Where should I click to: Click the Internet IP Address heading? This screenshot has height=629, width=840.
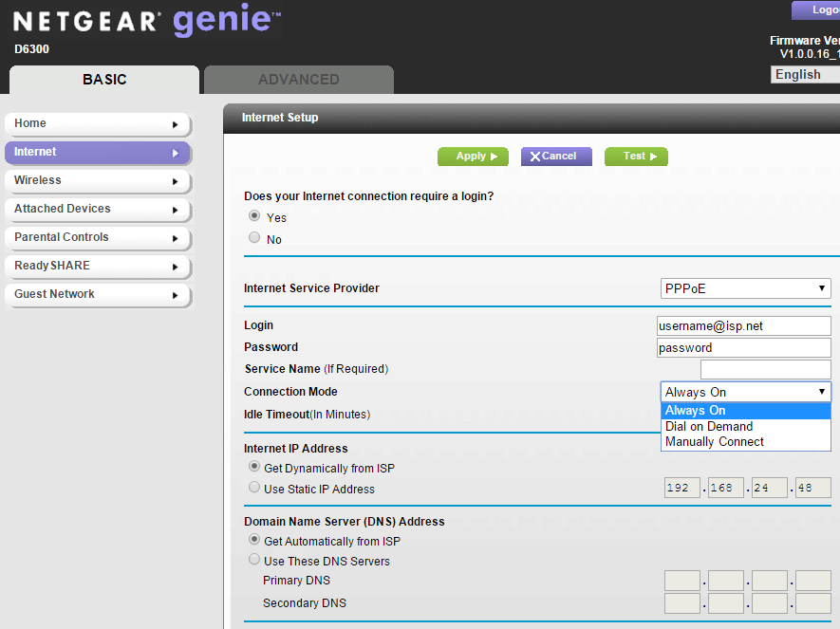pyautogui.click(x=296, y=449)
